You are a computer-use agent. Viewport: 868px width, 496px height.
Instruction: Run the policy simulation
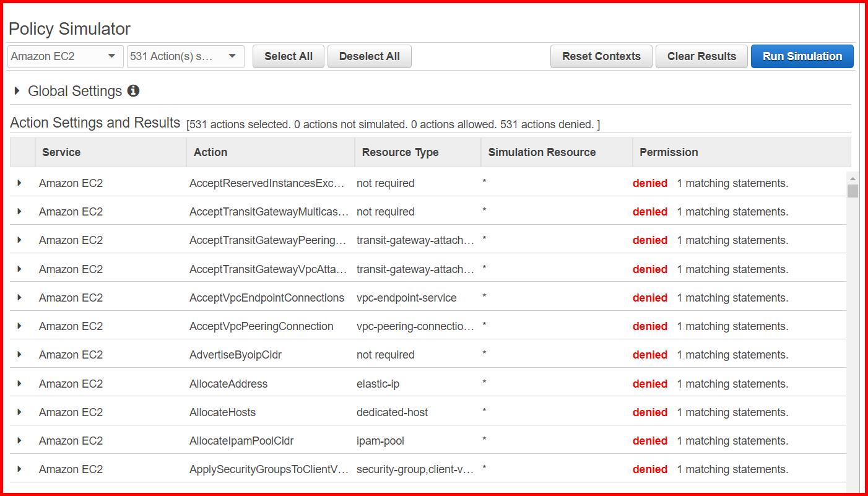[x=802, y=56]
